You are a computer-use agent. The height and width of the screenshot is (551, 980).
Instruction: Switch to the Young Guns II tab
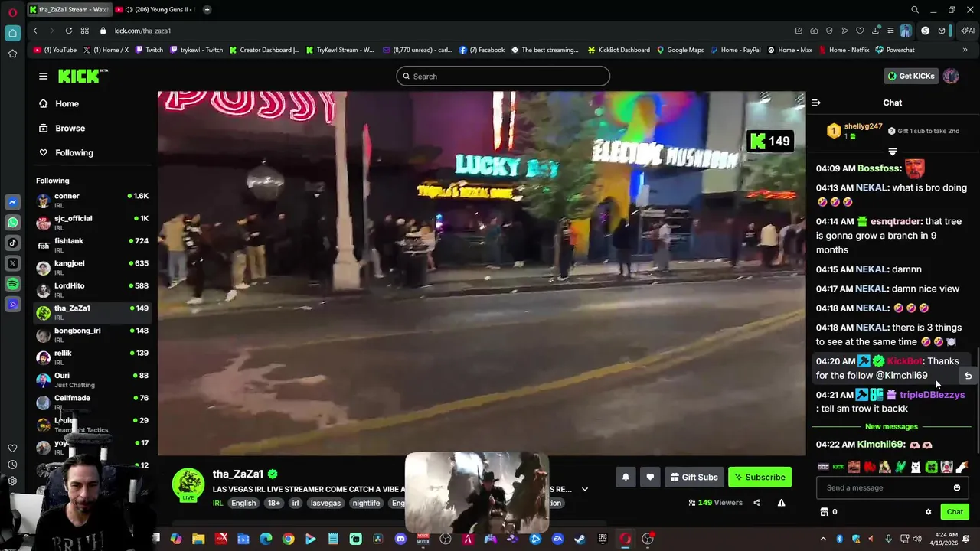coord(155,10)
